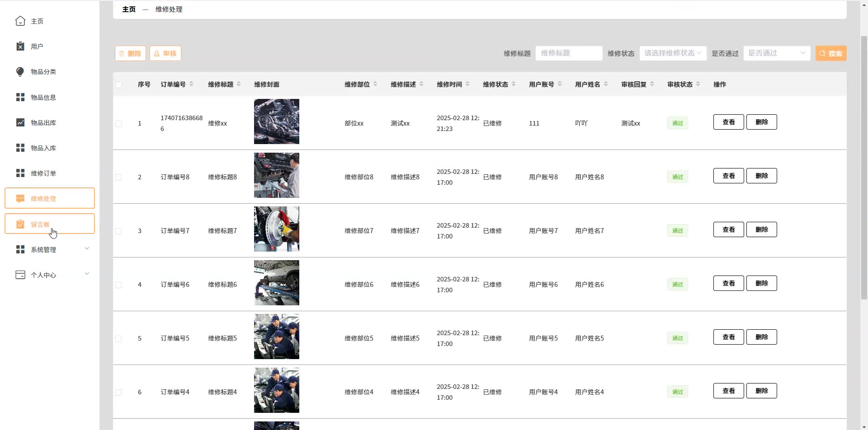The image size is (868, 430).
Task: Click 查看 for the 维修xx row
Action: [729, 122]
